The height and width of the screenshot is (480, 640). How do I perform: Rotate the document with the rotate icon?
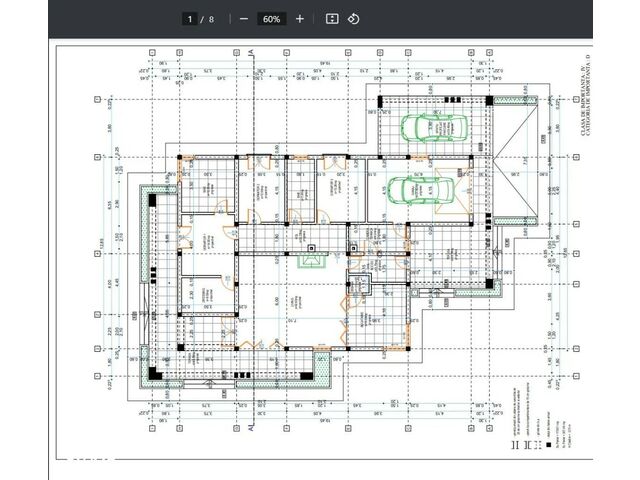click(353, 19)
